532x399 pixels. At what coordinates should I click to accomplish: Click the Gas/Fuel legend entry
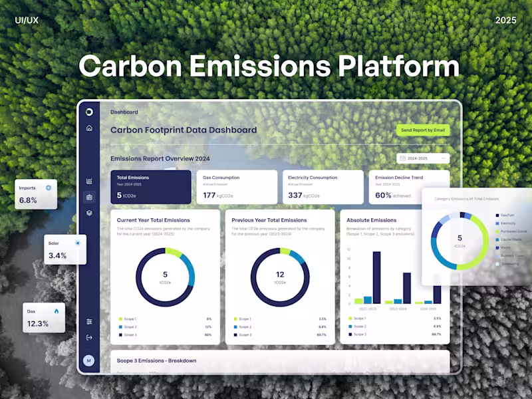(505, 215)
